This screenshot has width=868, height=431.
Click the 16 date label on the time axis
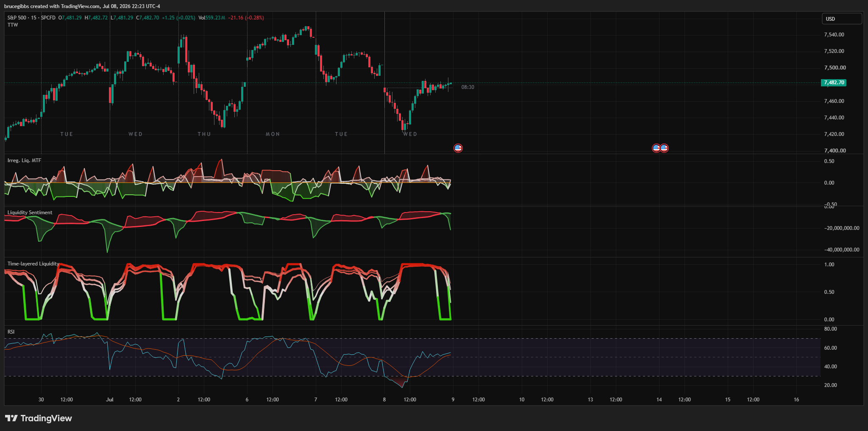click(x=796, y=400)
